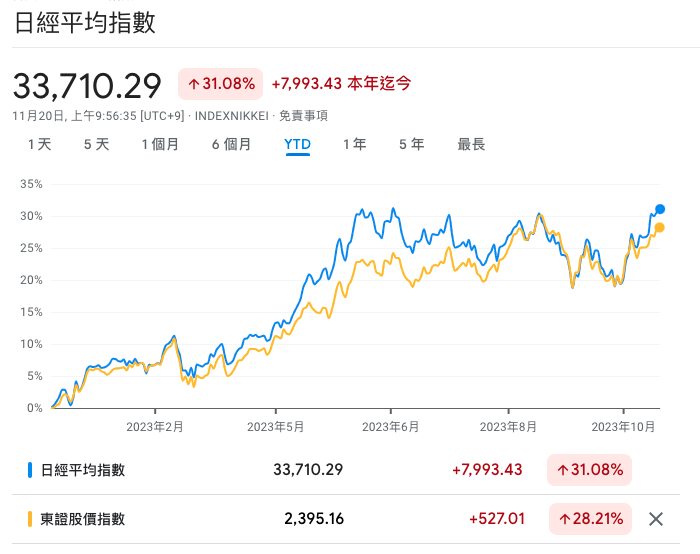Click the ↑28.21% change badge
Image resolution: width=700 pixels, height=554 pixels.
pyautogui.click(x=590, y=519)
